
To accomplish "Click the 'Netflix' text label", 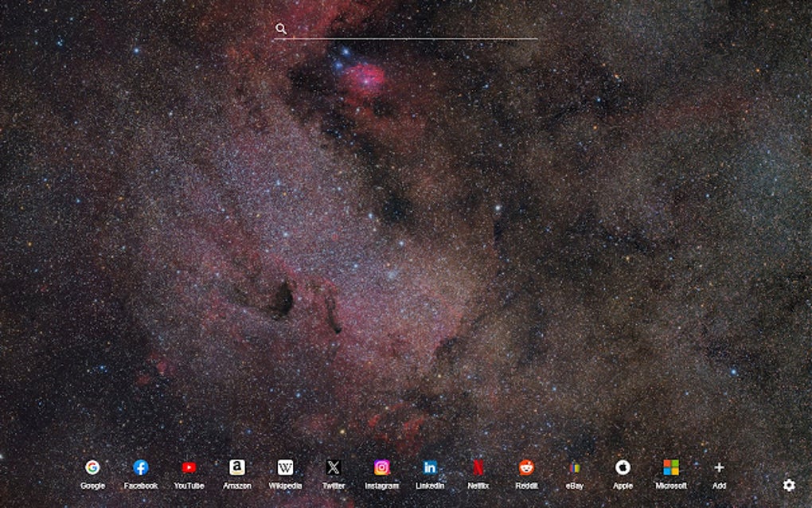I will 478,486.
